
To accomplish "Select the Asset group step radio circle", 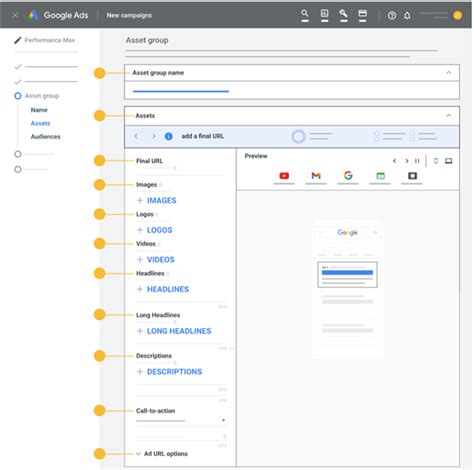I will tap(18, 96).
